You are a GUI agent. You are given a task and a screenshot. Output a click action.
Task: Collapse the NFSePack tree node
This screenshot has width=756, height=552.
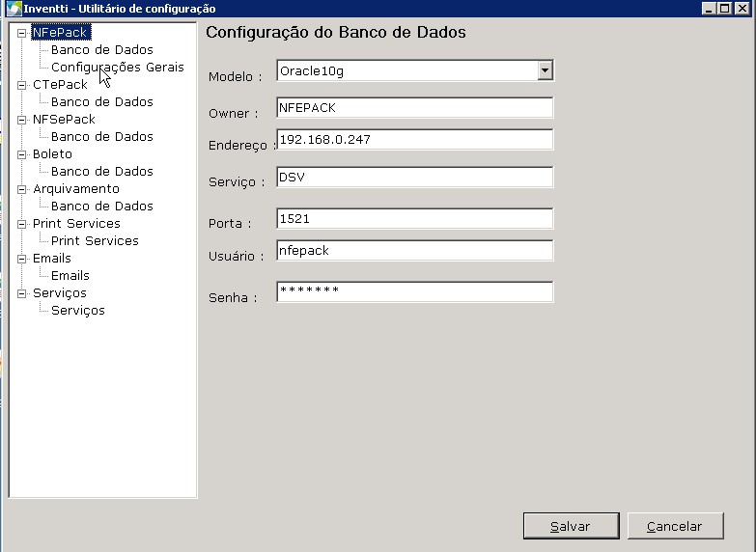[x=22, y=120]
